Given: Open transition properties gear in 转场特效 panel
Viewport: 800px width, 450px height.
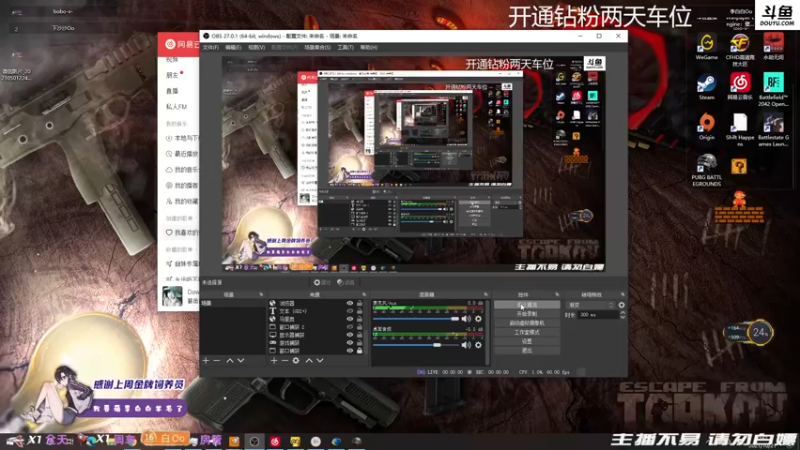Looking at the screenshot, I should pyautogui.click(x=621, y=305).
